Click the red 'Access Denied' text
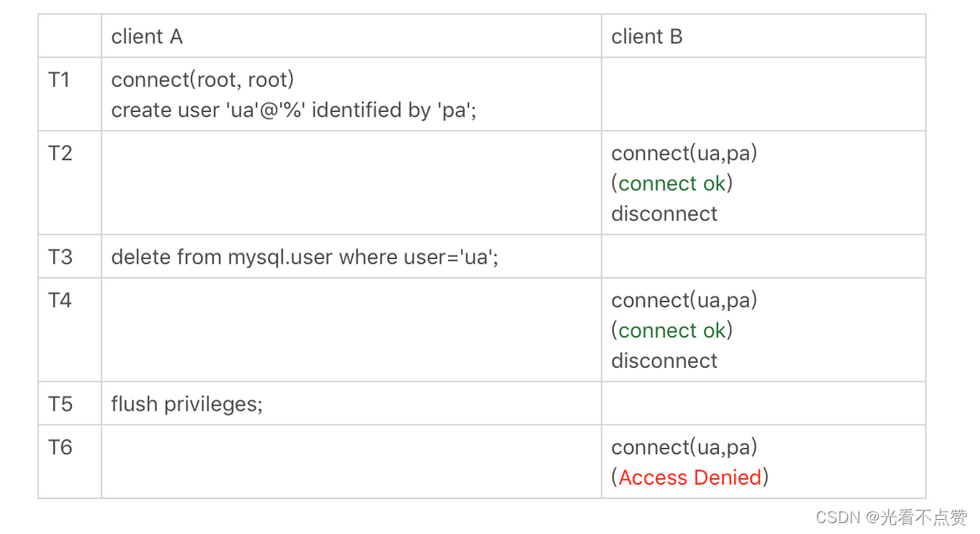Viewport: 980px width, 534px height. [x=690, y=478]
